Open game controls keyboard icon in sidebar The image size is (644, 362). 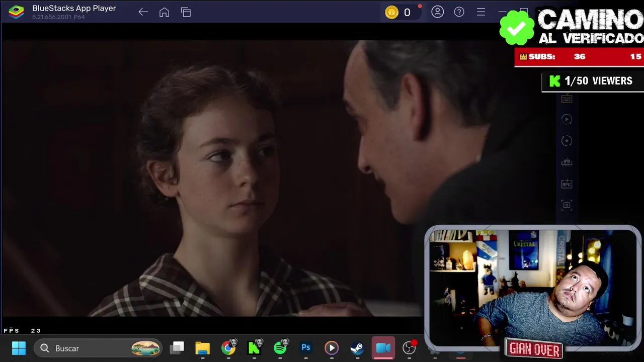[567, 99]
